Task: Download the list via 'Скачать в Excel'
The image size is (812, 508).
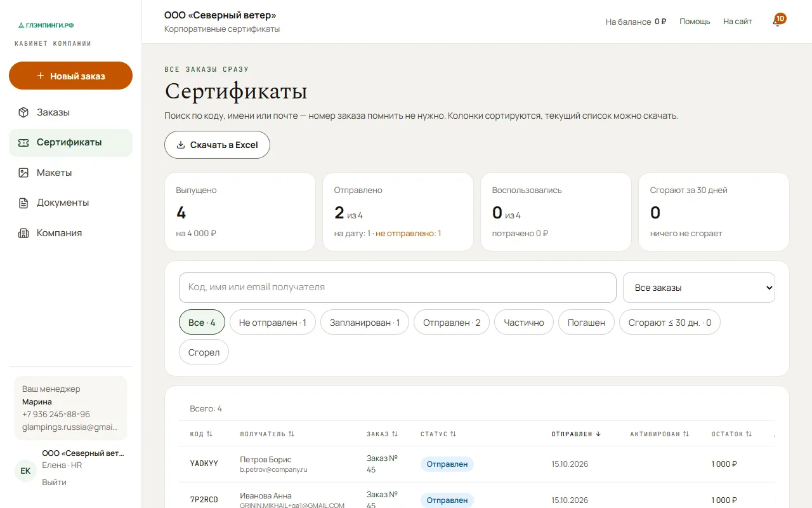Action: pyautogui.click(x=217, y=145)
